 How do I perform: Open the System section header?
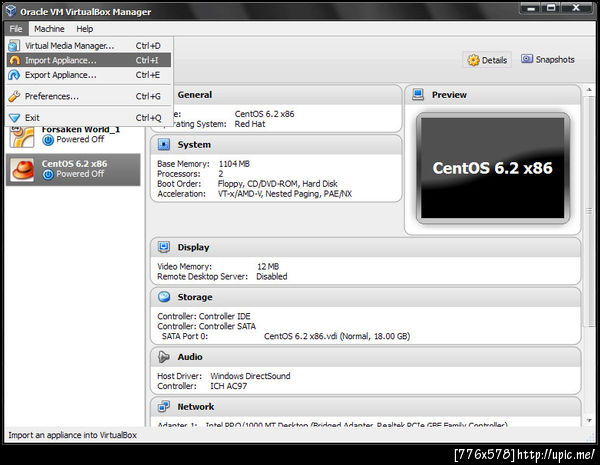click(x=276, y=145)
